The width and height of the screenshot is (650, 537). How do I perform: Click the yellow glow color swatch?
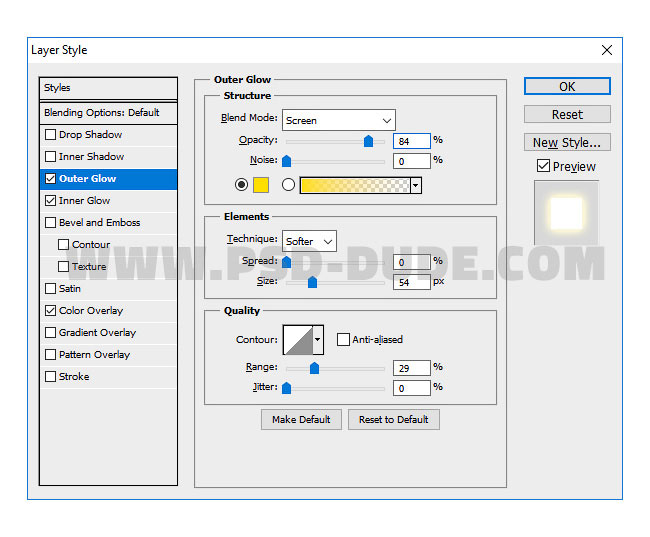tap(261, 185)
